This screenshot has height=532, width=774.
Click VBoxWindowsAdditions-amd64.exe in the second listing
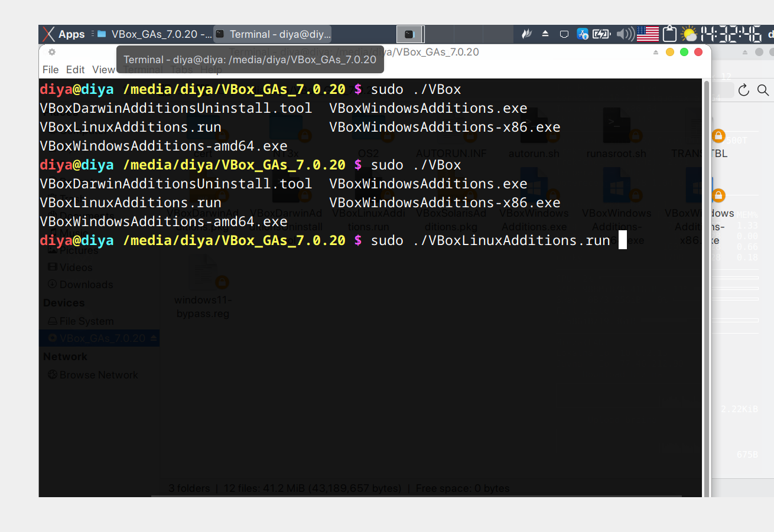164,221
